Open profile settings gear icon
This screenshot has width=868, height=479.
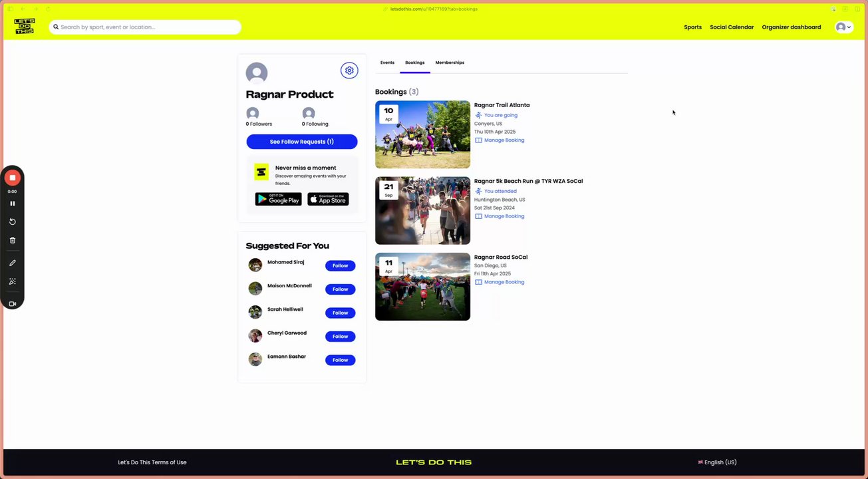pos(349,71)
